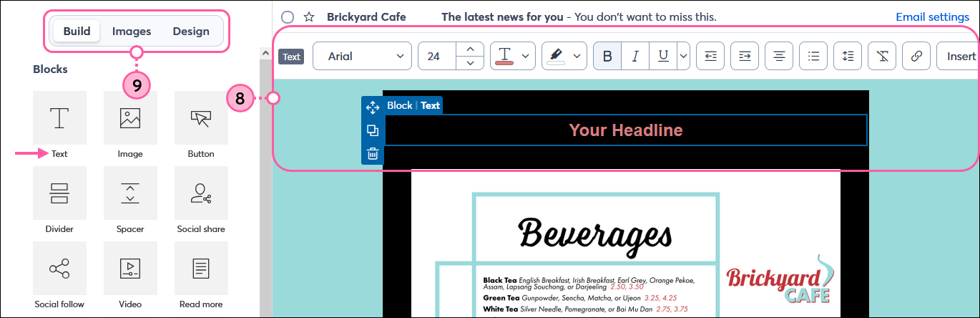Click the move handle of text block
The image size is (980, 318).
[372, 107]
